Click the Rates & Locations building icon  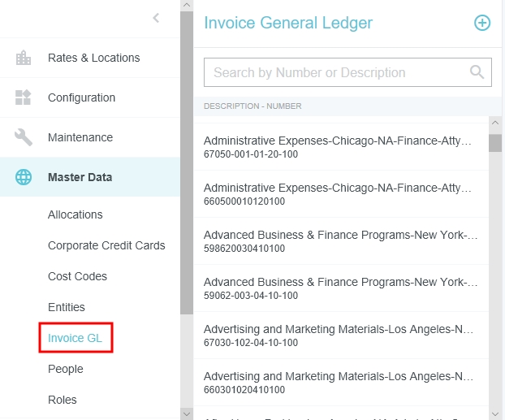coord(24,58)
